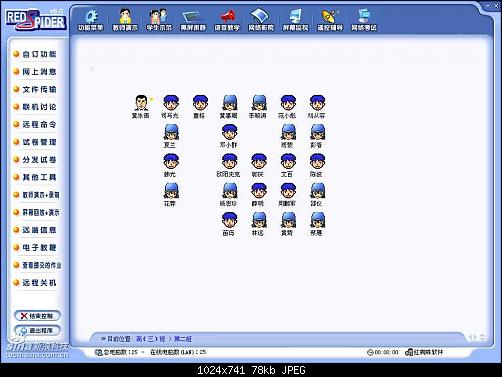Click the 结束控制 end control button
The width and height of the screenshot is (502, 377).
click(x=37, y=316)
